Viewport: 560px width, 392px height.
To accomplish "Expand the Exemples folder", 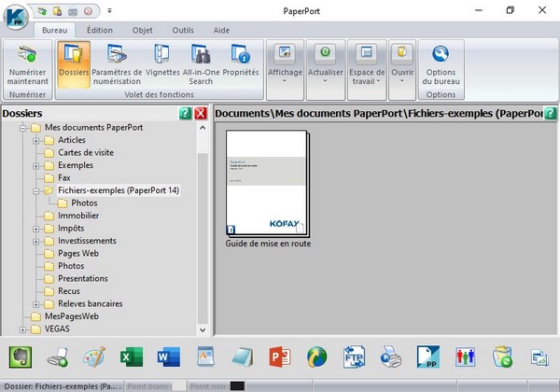I will coord(36,165).
